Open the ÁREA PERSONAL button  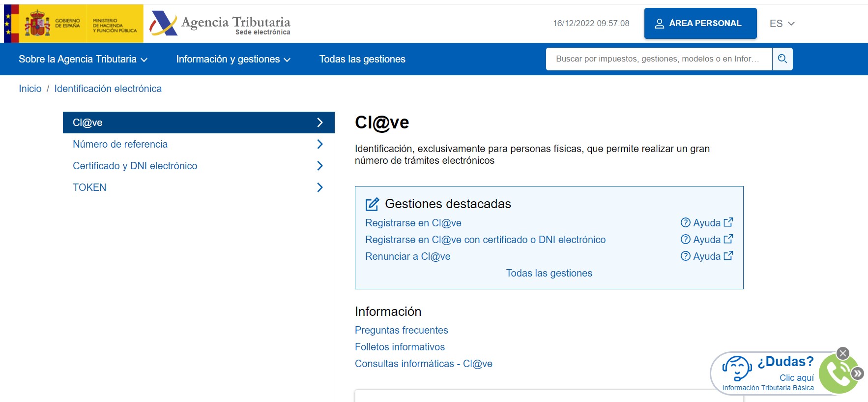tap(700, 23)
